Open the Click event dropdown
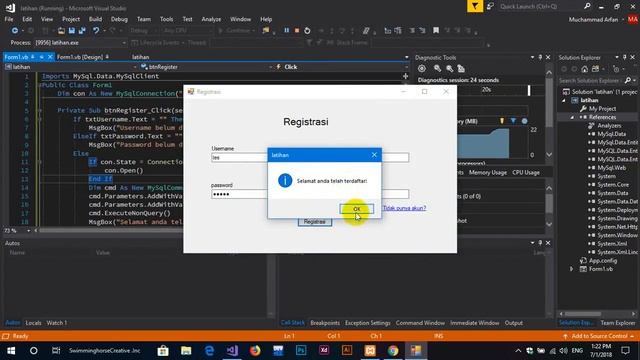This screenshot has height=360, width=640. pyautogui.click(x=342, y=67)
